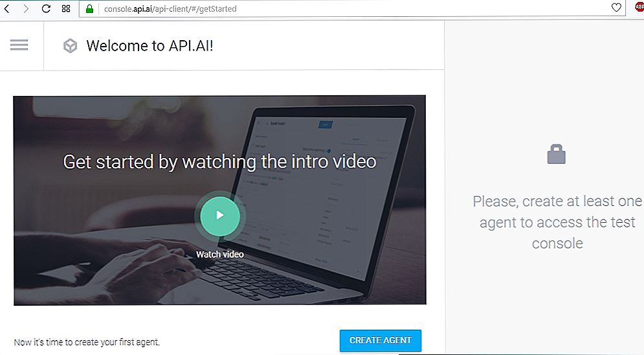Open the hamburger navigation menu

tap(19, 45)
